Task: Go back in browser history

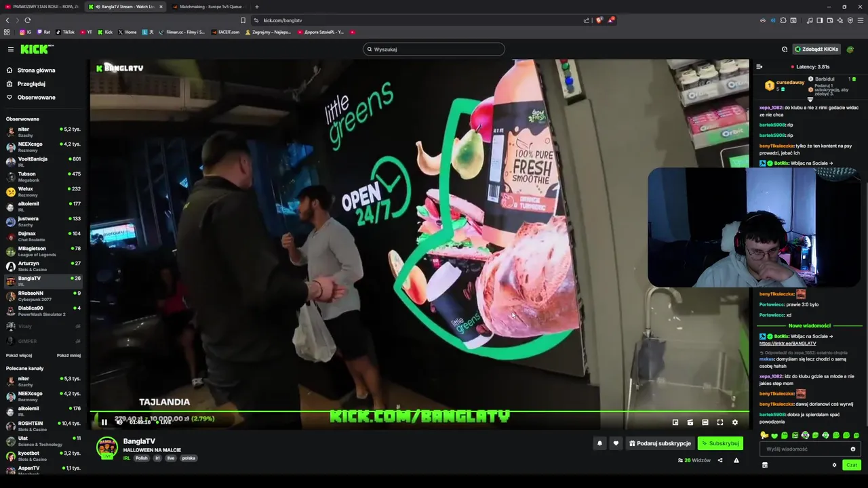Action: pos(7,20)
